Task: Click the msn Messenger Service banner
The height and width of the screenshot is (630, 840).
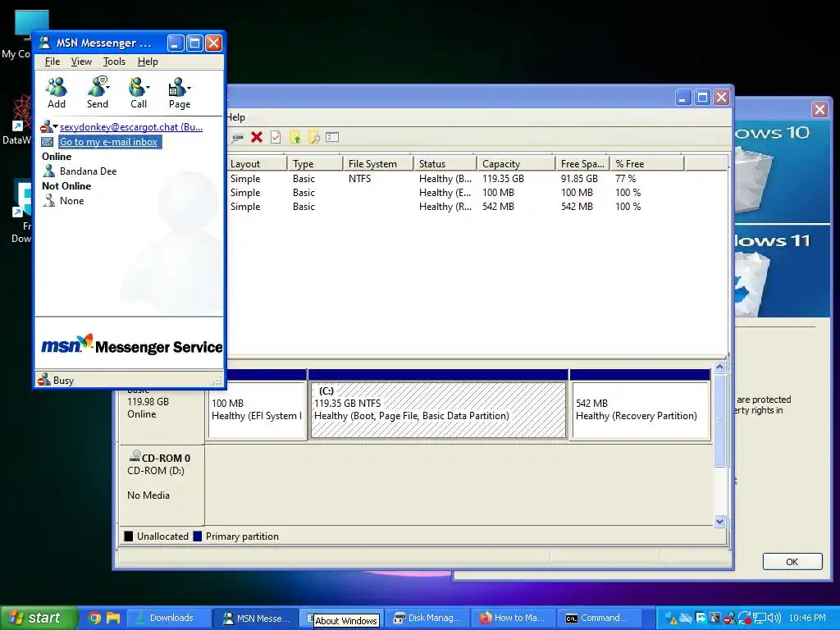Action: tap(132, 345)
